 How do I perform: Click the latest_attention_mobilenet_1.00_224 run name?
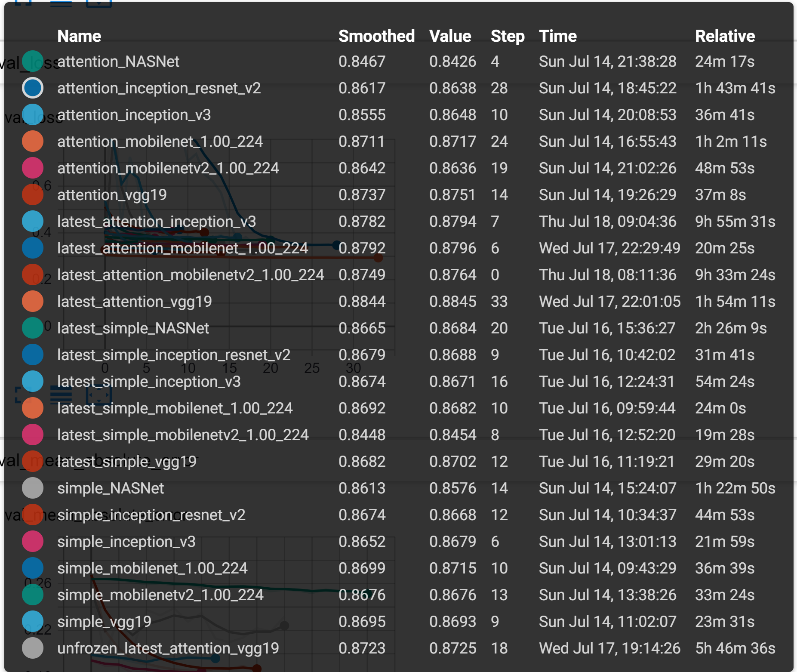[x=183, y=248]
